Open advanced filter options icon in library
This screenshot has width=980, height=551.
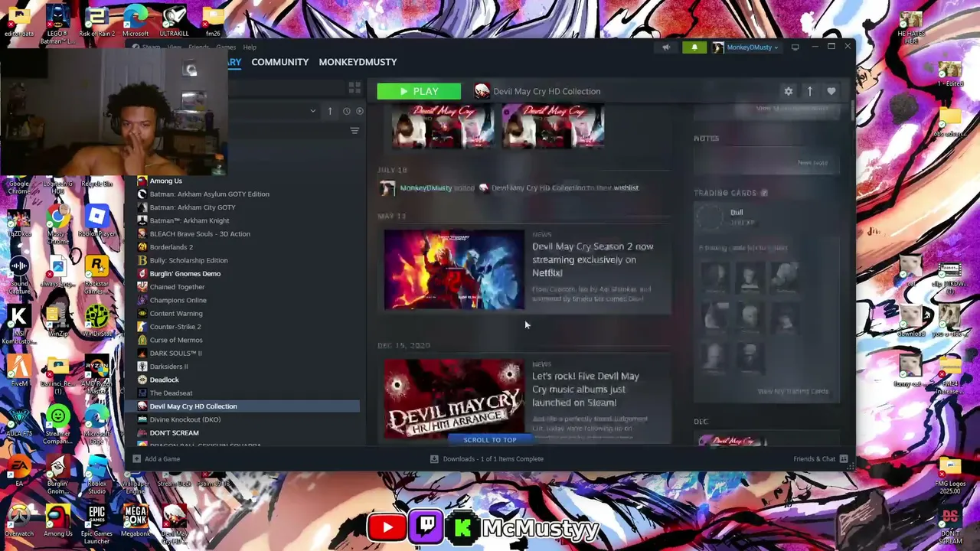coord(354,131)
